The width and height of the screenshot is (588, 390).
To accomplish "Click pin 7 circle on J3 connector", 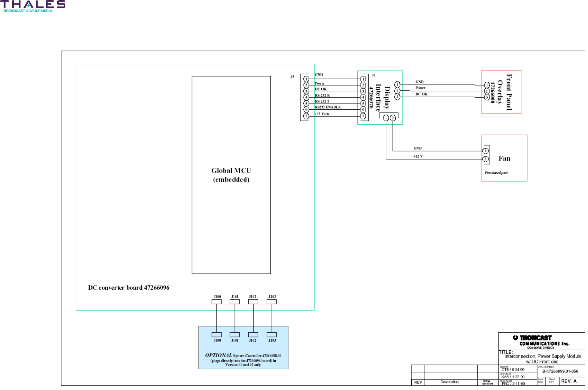I will pyautogui.click(x=306, y=116).
